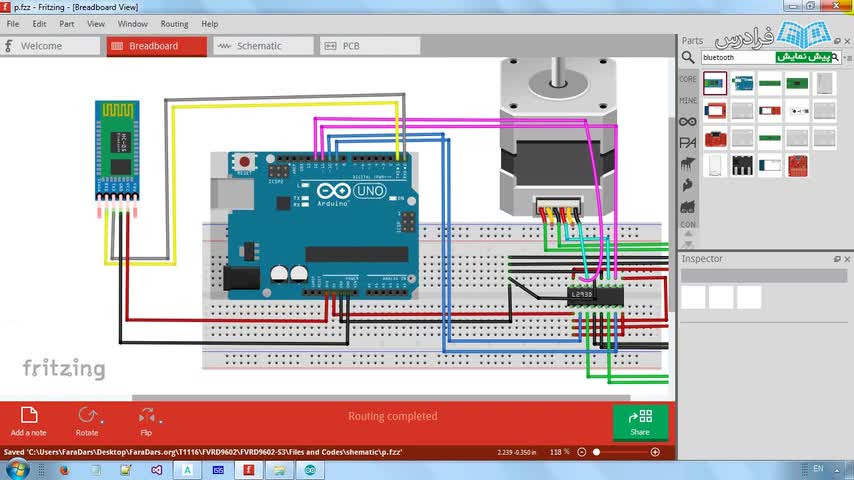Screen dimensions: 854x480
Task: Select the MINE parts bin
Action: (x=688, y=101)
